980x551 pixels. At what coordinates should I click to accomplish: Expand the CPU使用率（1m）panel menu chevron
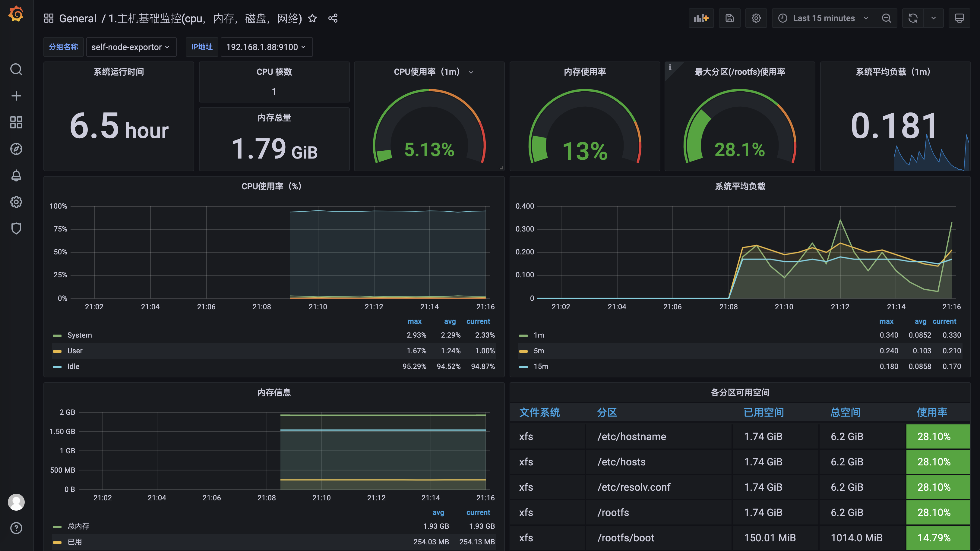471,72
